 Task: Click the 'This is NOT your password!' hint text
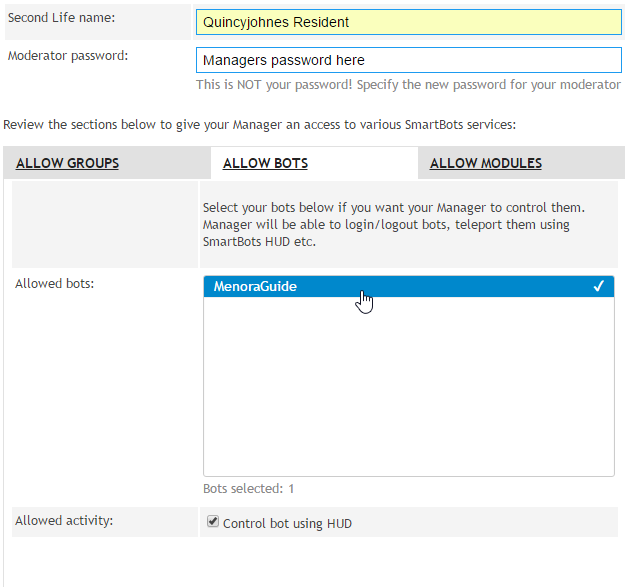pos(409,85)
